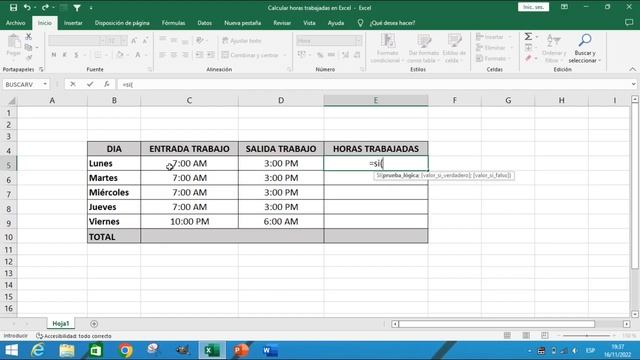
Task: Click the Autosum sigma icon
Action: click(528, 37)
